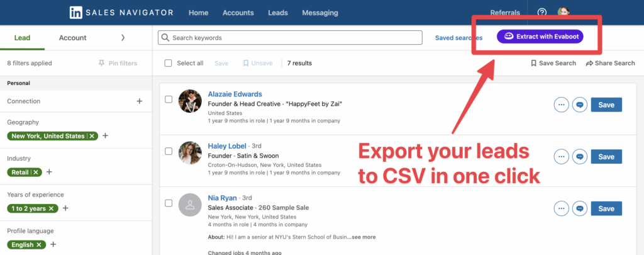Remove the English language filter

click(x=38, y=245)
